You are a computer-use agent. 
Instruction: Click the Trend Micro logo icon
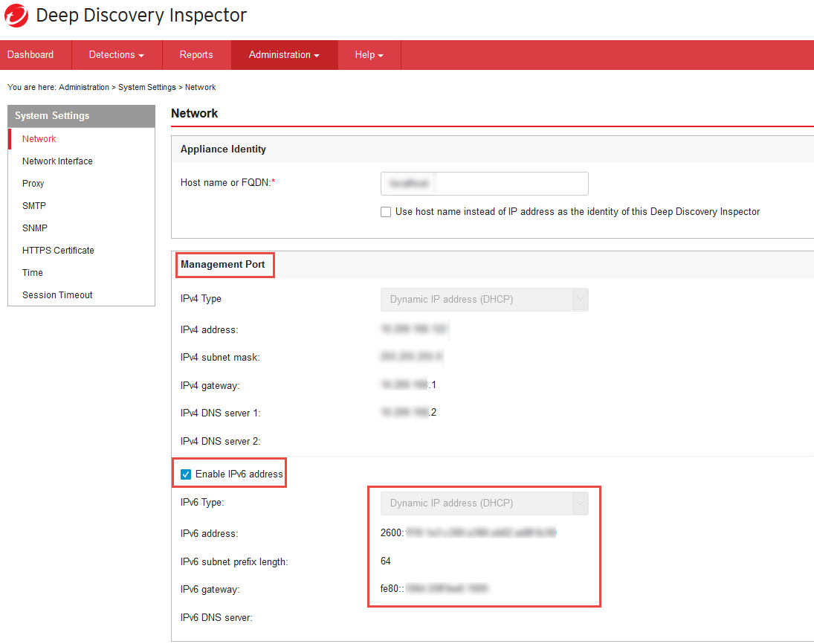[16, 16]
